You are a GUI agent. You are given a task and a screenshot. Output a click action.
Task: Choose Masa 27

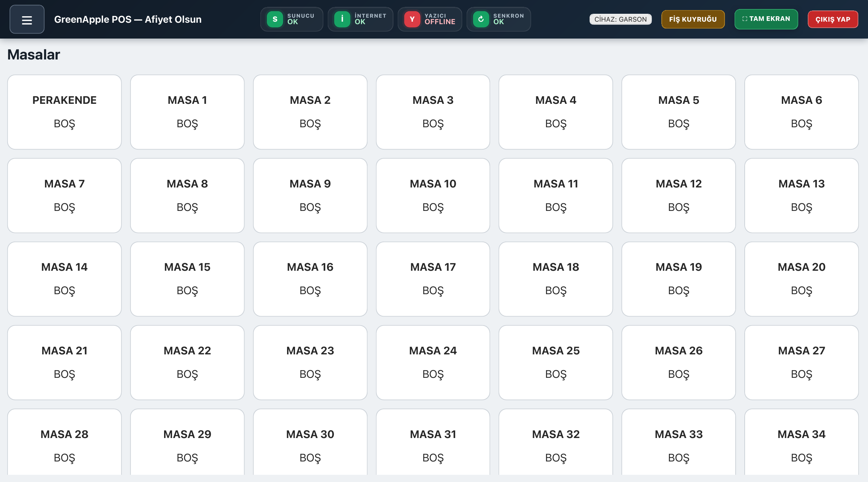pyautogui.click(x=802, y=363)
